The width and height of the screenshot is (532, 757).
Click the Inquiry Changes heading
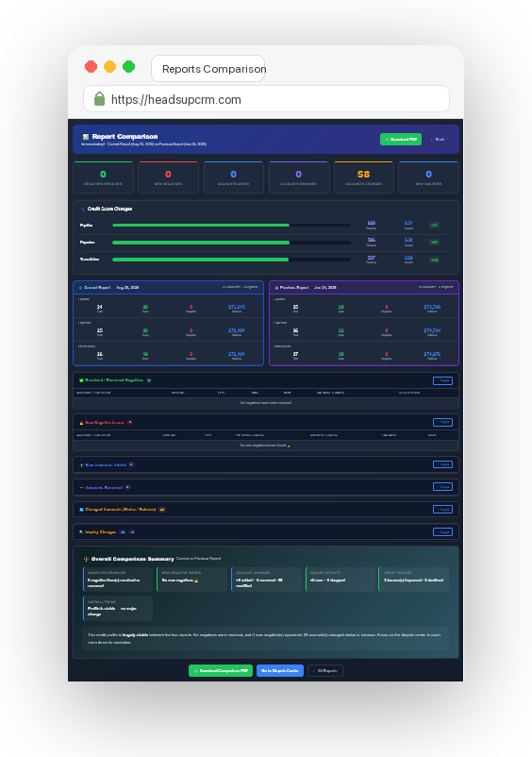pos(100,532)
